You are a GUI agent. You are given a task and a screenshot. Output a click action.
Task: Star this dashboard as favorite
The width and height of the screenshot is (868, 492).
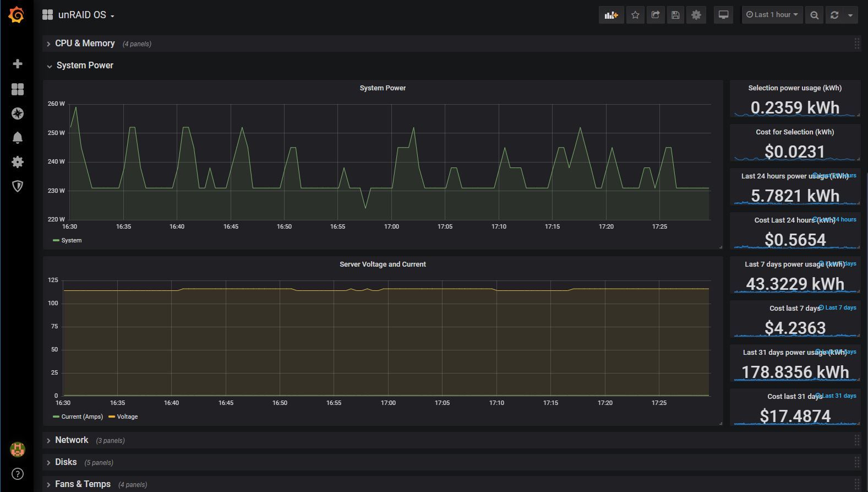coord(635,15)
